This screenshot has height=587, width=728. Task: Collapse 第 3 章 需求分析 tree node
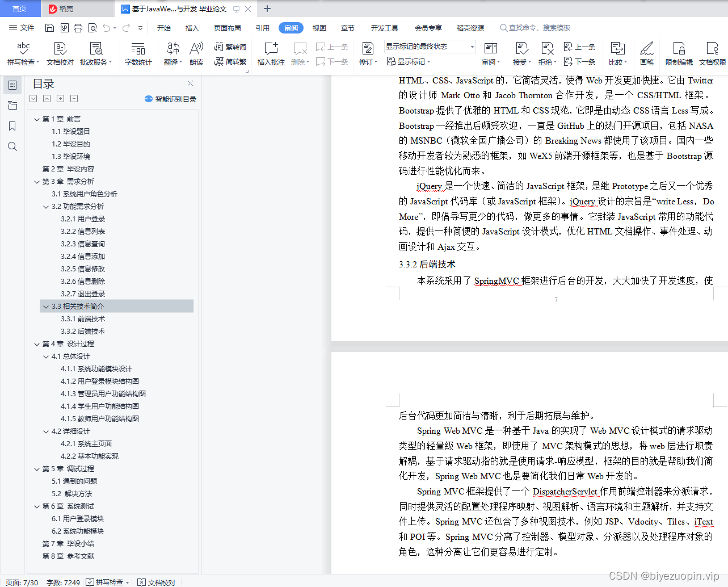(x=37, y=182)
